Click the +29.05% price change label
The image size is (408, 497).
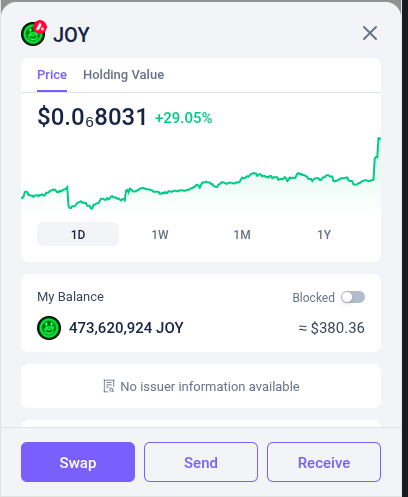tap(184, 118)
